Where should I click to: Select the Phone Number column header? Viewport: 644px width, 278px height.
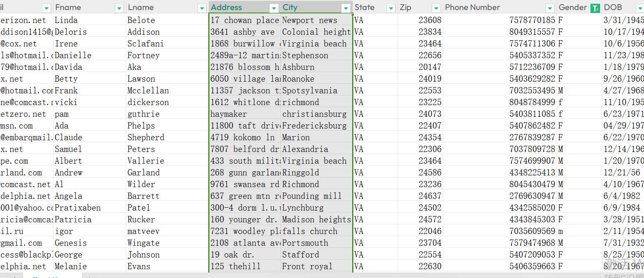coord(500,7)
